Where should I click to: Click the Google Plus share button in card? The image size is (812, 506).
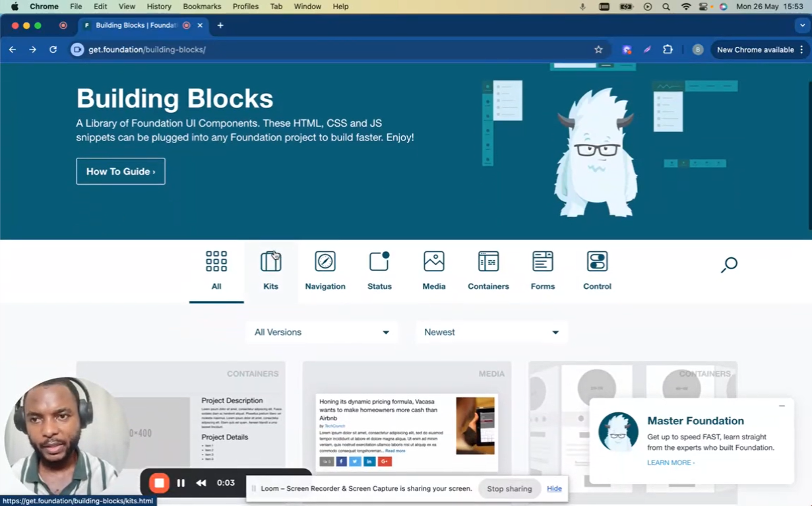385,462
